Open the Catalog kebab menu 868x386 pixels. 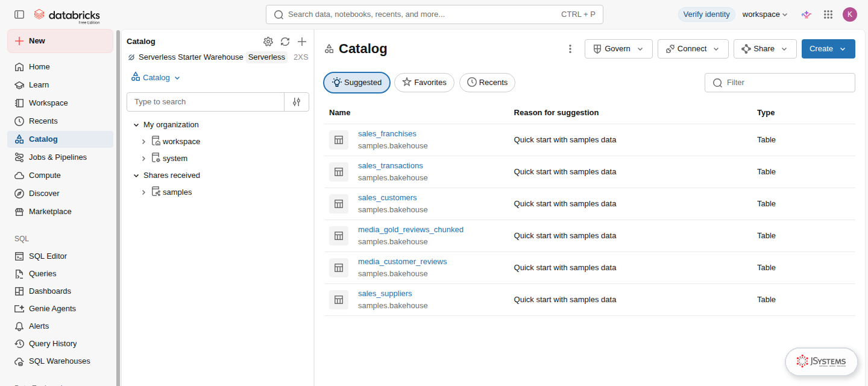point(570,49)
